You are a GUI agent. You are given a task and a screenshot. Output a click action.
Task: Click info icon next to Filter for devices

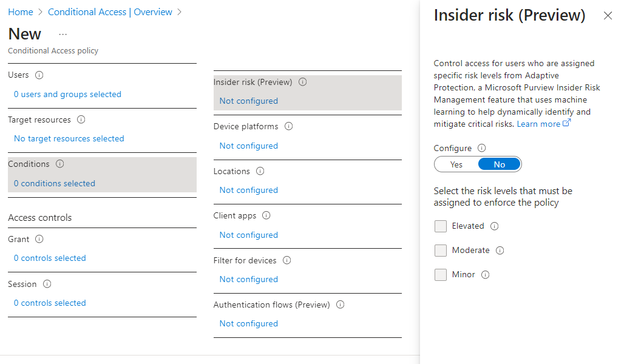(x=287, y=260)
